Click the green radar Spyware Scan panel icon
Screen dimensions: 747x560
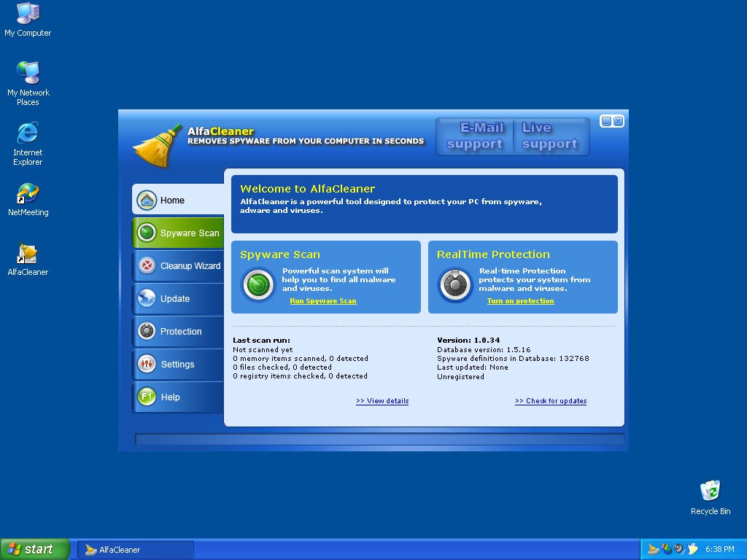click(258, 284)
